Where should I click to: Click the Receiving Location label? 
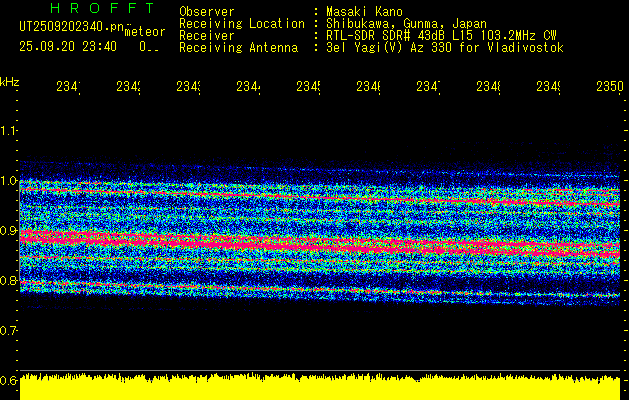point(242,24)
